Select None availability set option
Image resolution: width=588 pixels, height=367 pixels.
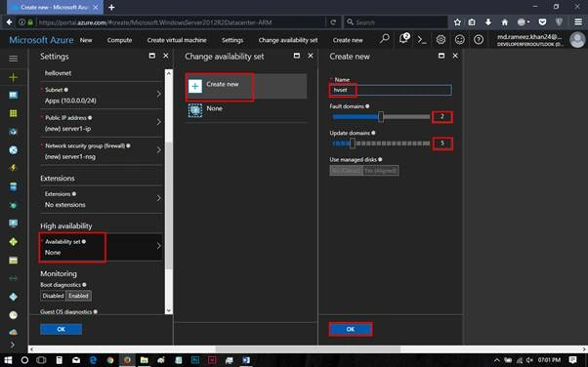coord(246,110)
